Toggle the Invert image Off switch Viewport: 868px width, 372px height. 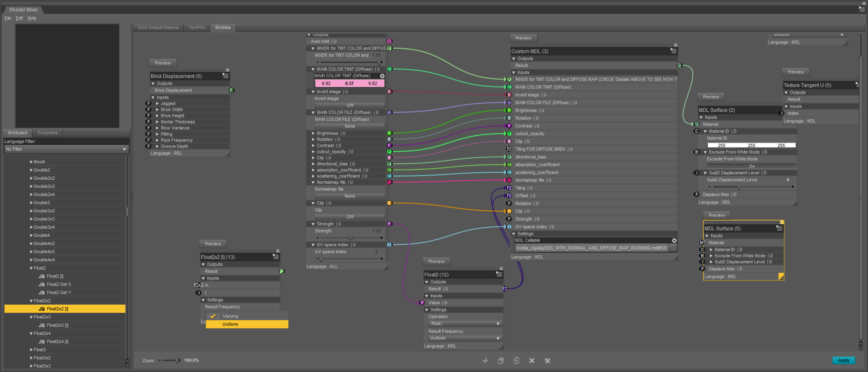pyautogui.click(x=350, y=105)
